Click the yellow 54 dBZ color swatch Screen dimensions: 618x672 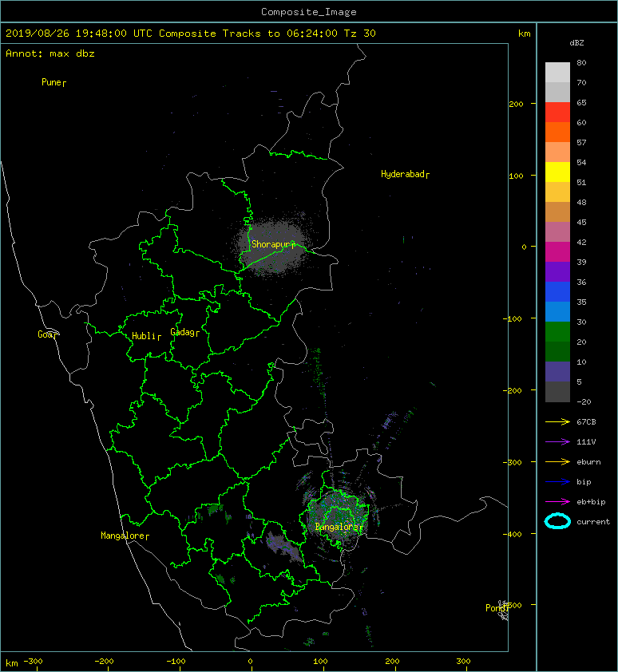tap(557, 172)
